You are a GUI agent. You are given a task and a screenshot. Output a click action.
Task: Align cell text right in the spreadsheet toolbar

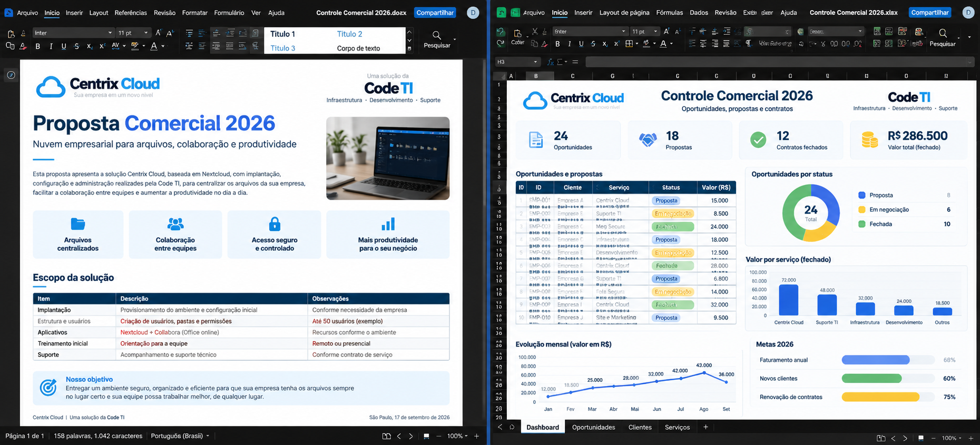pos(715,44)
